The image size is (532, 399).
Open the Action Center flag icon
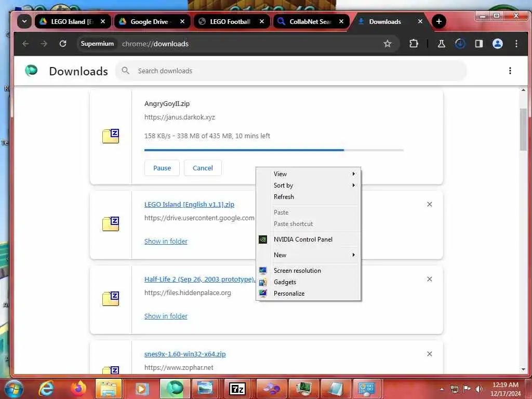(x=467, y=389)
